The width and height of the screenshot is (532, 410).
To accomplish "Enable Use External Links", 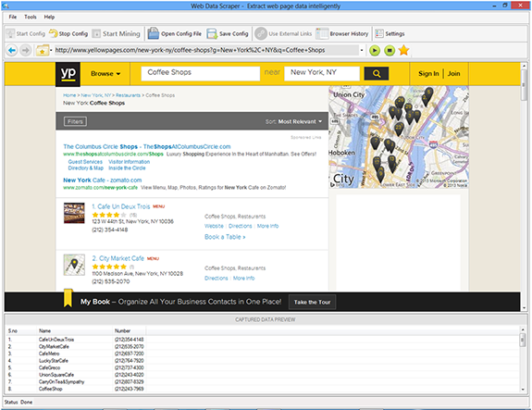I will [283, 33].
